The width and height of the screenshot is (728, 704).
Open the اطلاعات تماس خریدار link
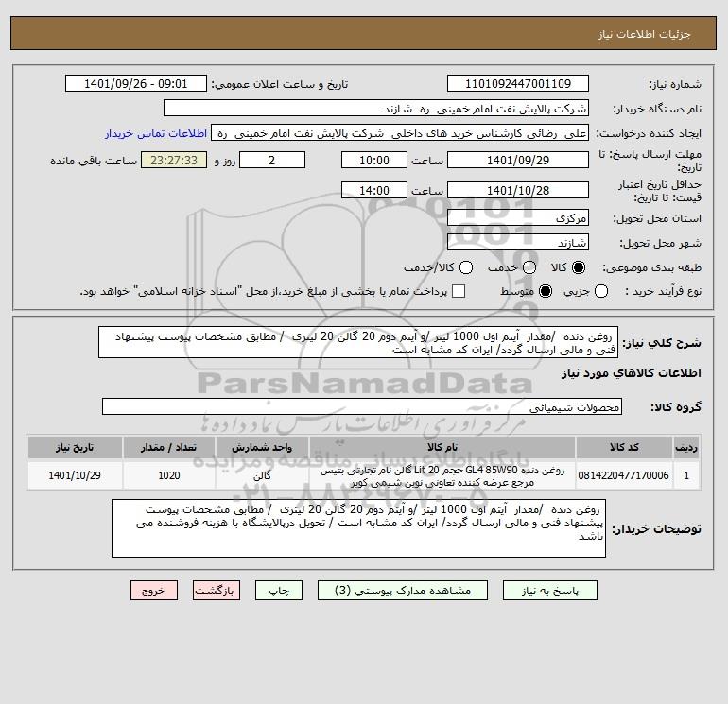point(156,133)
